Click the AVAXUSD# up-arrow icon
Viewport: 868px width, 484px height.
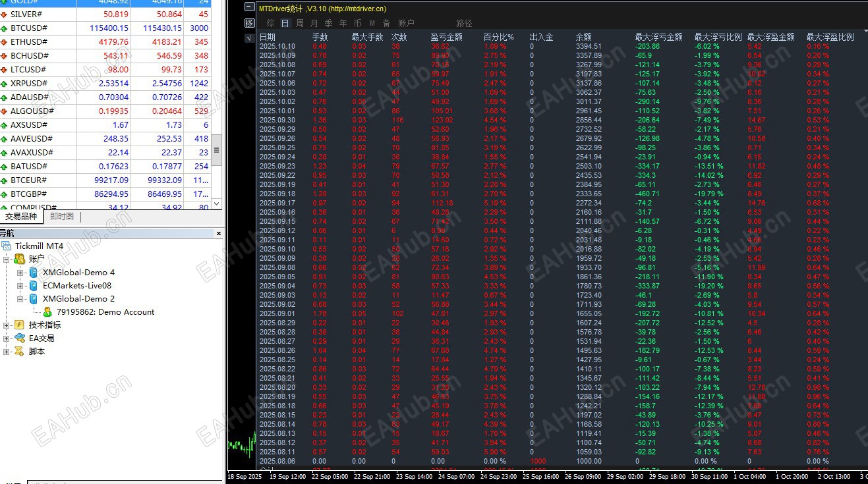(5, 153)
